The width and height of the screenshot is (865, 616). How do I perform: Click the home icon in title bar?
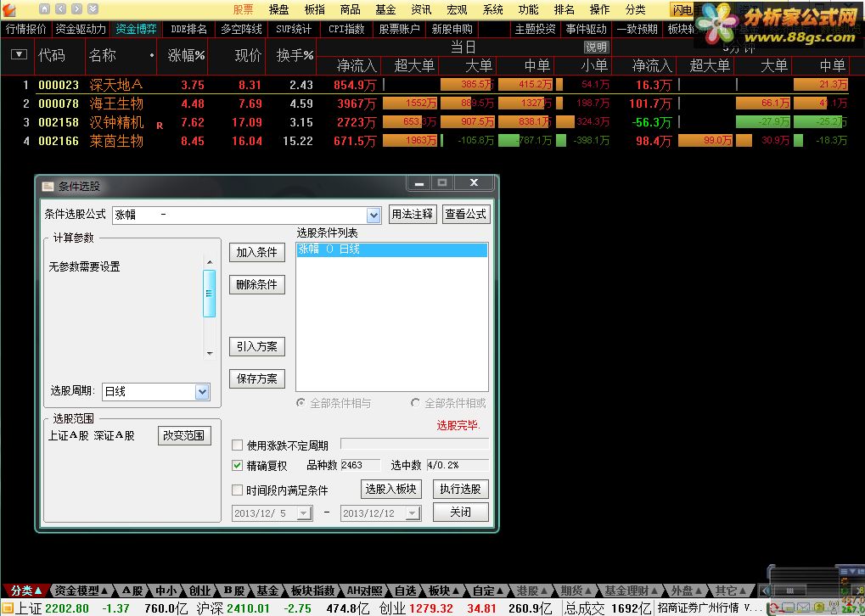point(45,8)
